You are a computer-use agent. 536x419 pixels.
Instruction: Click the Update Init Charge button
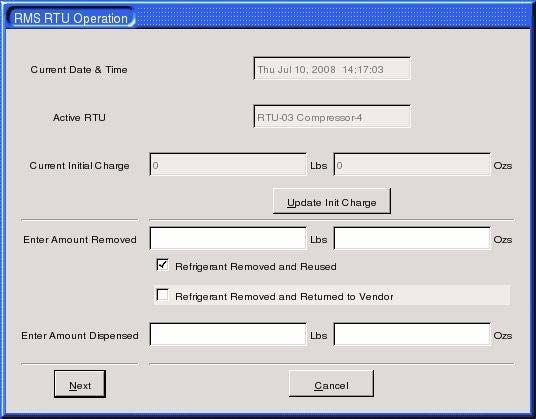(332, 201)
